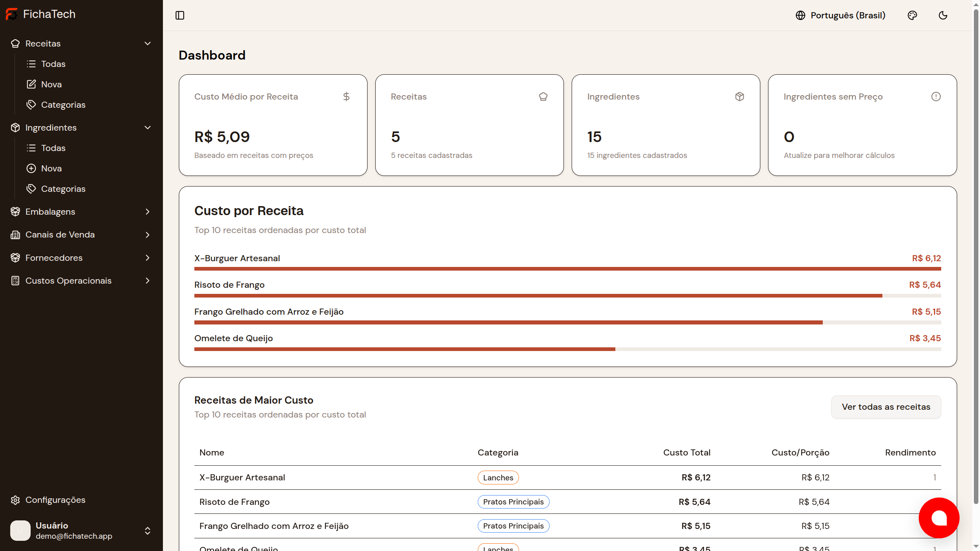This screenshot has height=551, width=980.
Task: Click the Receitas chef hat sidebar icon
Action: [x=16, y=44]
